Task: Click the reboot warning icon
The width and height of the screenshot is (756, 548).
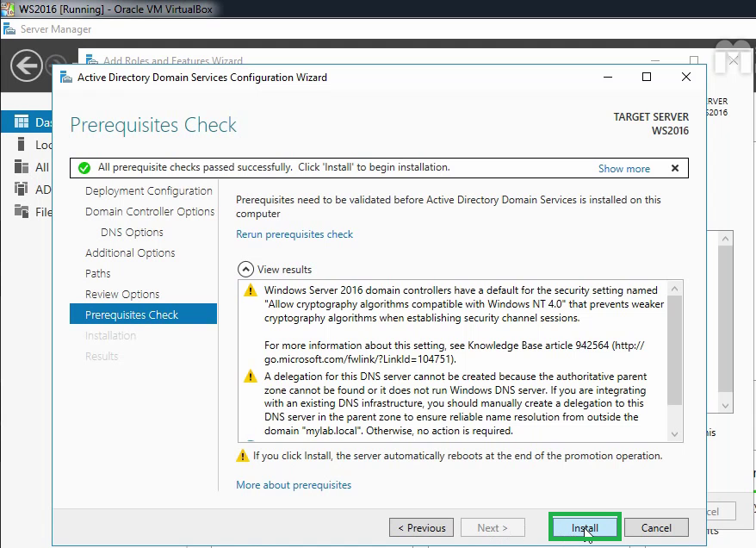Action: tap(243, 456)
